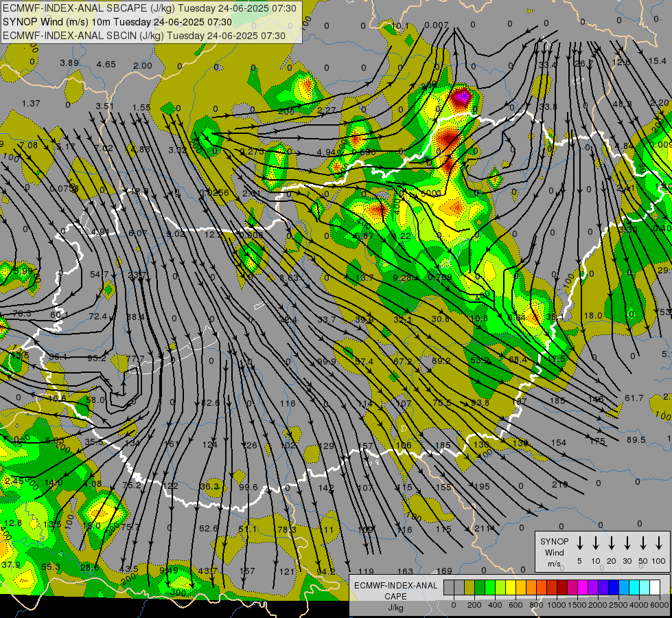This screenshot has height=618, width=672.
Task: Click the map value 169 above the CAPE legend
Action: point(444,571)
